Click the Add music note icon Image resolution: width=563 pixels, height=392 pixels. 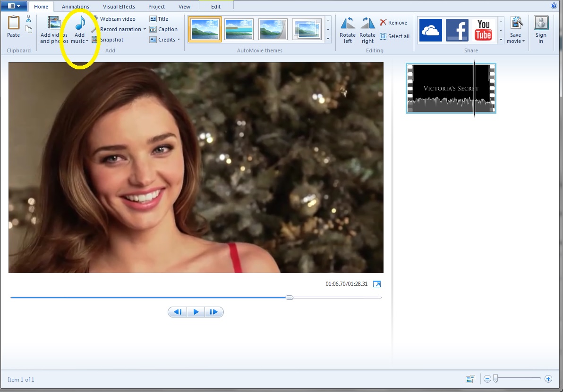(x=80, y=23)
